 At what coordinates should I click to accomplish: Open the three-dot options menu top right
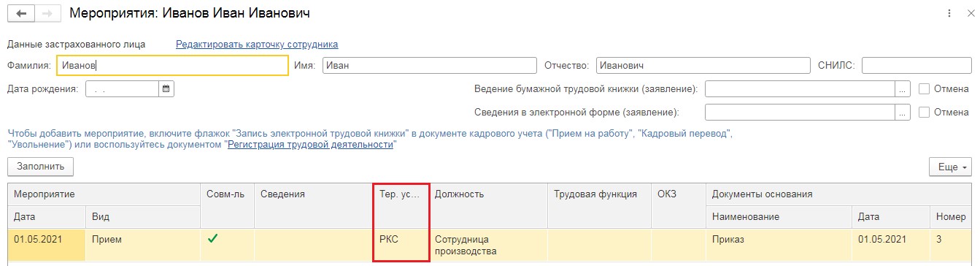(x=949, y=13)
